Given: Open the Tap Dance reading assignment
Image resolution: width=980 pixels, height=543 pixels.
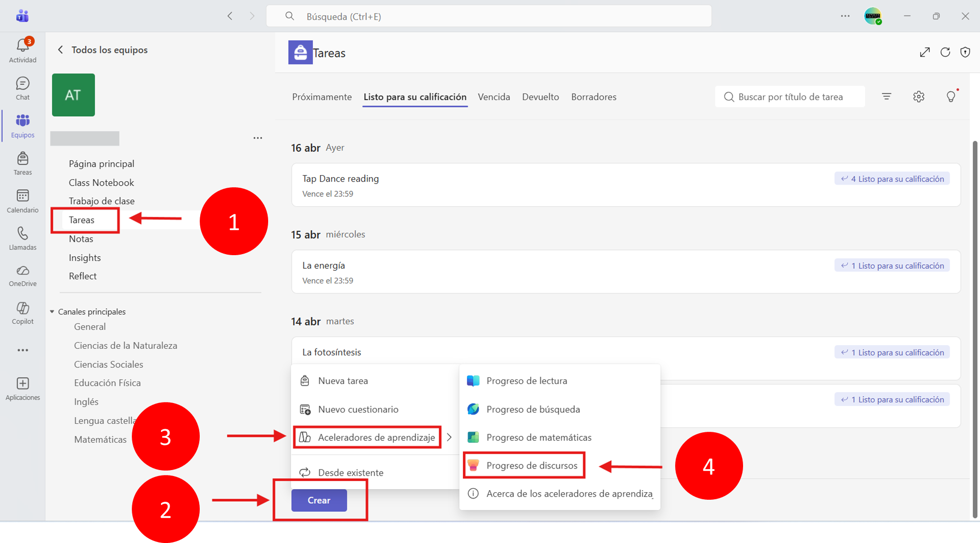Looking at the screenshot, I should pos(626,185).
